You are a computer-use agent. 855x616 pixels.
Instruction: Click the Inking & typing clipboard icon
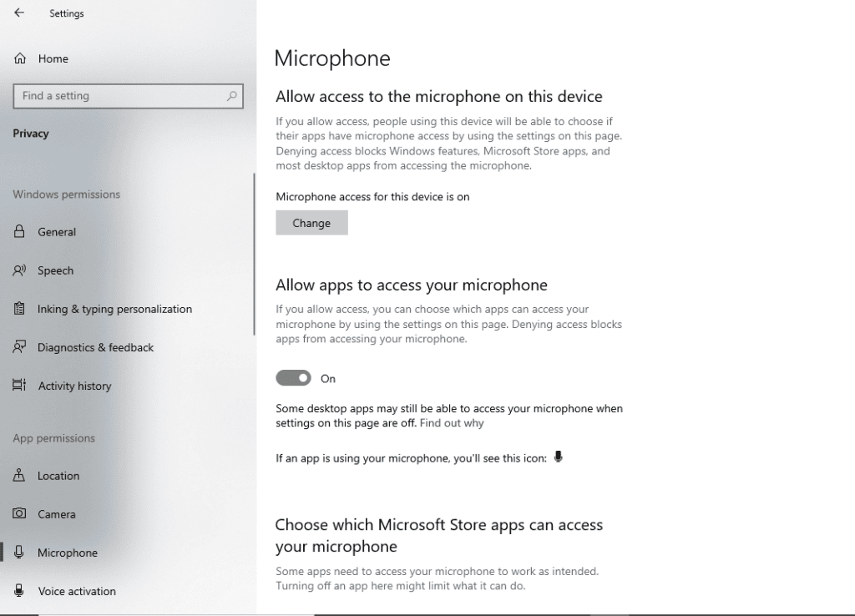coord(20,309)
